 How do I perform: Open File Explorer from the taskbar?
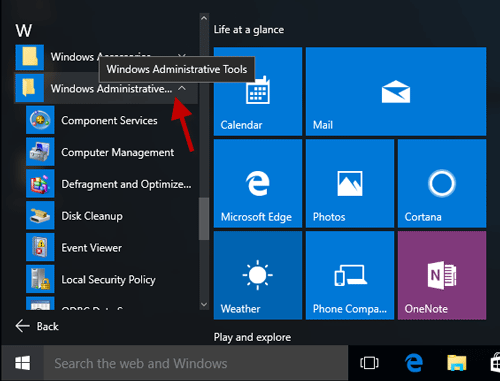coord(457,363)
